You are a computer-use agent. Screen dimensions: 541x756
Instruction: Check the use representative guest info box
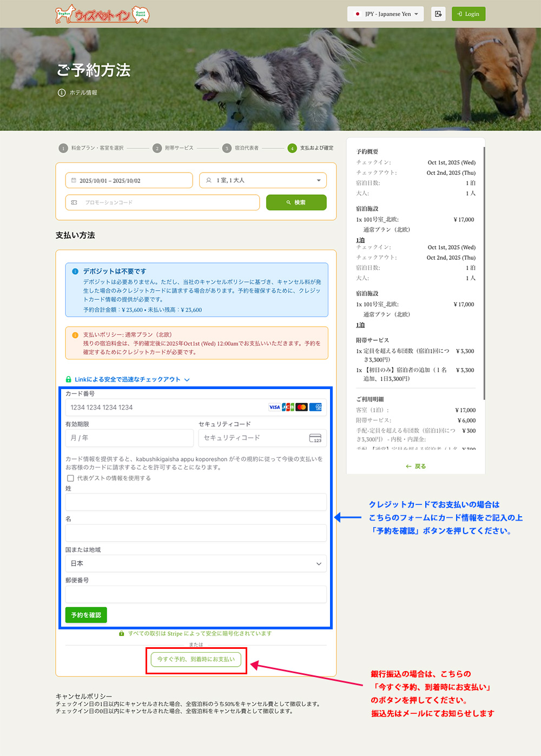tap(70, 478)
